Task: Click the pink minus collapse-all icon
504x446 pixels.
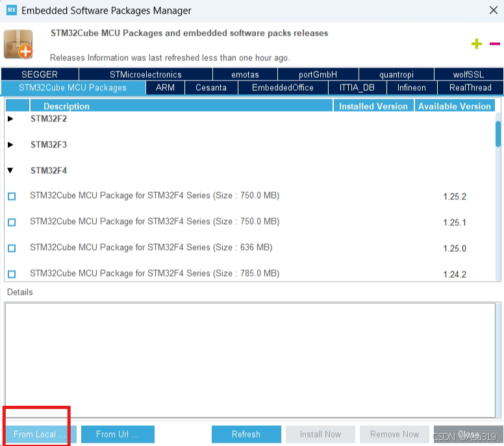Action: (x=495, y=43)
